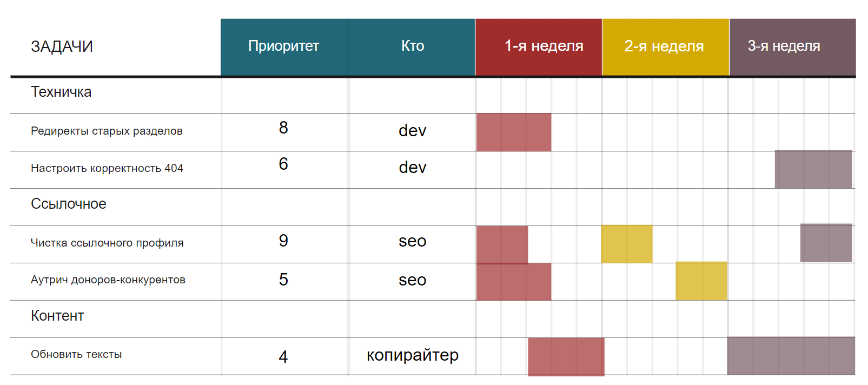868x385 pixels.
Task: Select the Техничка section row
Action: [x=61, y=92]
